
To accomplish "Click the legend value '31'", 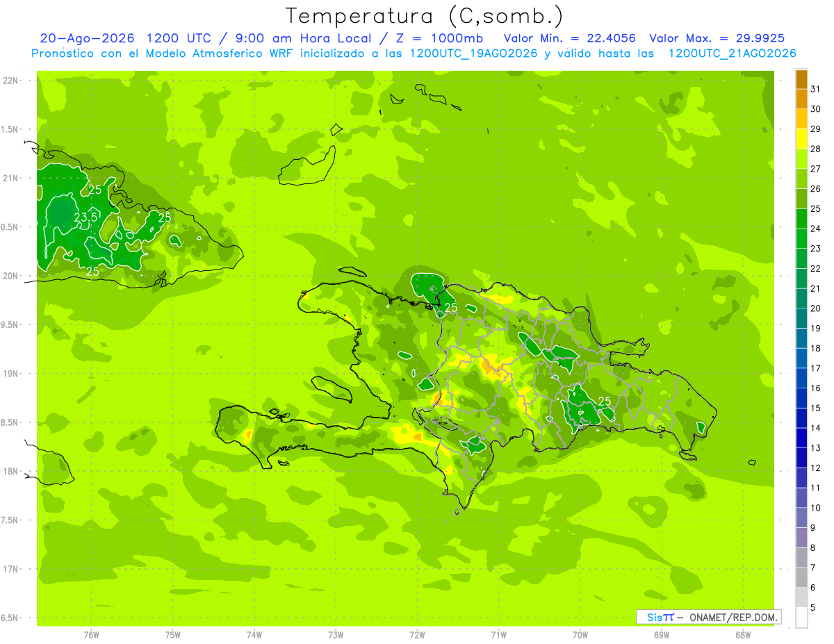I will (x=815, y=89).
